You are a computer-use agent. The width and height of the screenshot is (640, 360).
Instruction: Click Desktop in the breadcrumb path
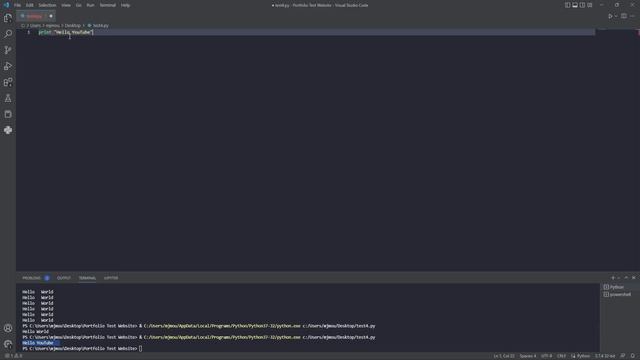73,25
